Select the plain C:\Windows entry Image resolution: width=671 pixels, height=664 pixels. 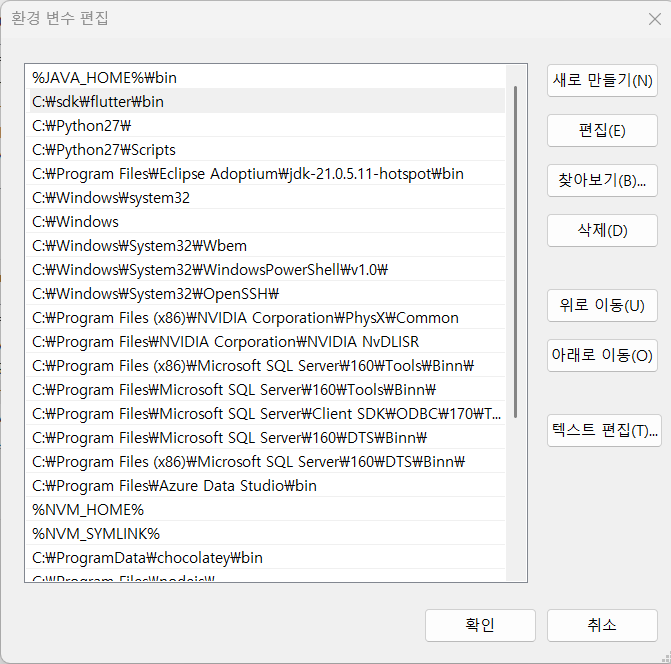click(266, 222)
